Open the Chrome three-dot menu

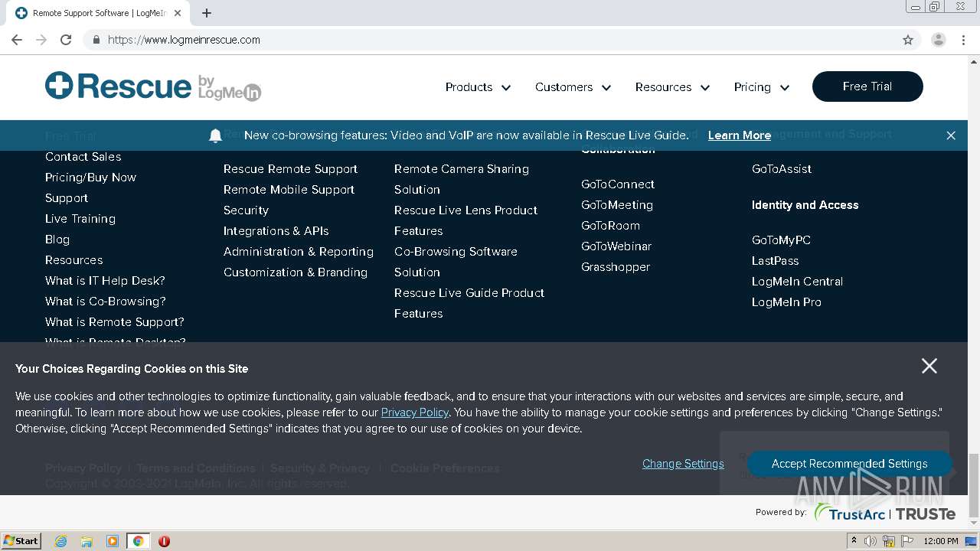coord(963,40)
